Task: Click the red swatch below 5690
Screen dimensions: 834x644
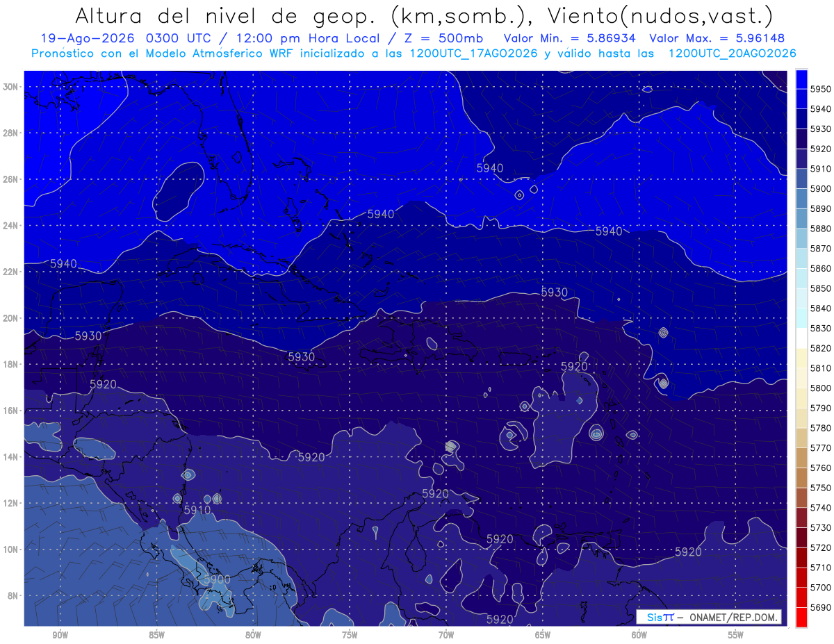Action: pos(801,617)
